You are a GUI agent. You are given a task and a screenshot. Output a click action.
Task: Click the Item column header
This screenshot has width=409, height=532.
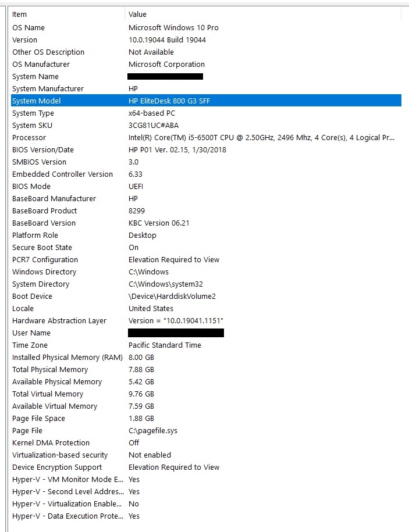(67, 15)
